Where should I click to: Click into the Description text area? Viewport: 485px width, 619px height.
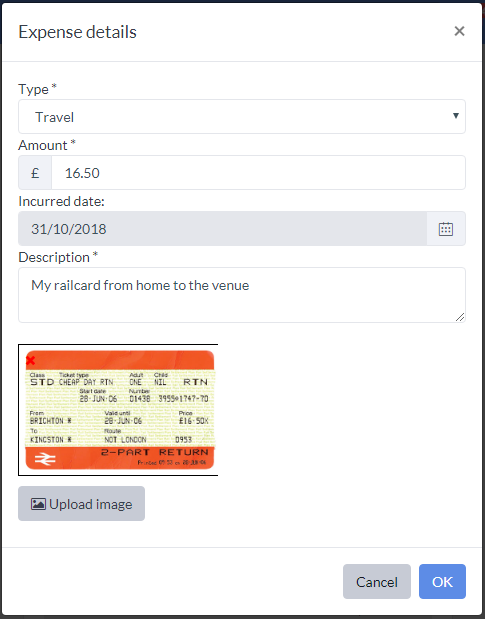coord(242,295)
